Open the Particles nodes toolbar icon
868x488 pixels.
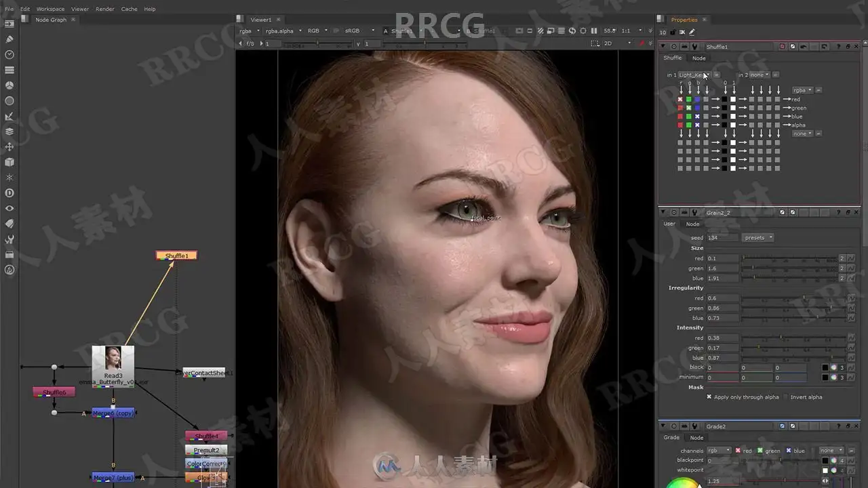[x=9, y=178]
